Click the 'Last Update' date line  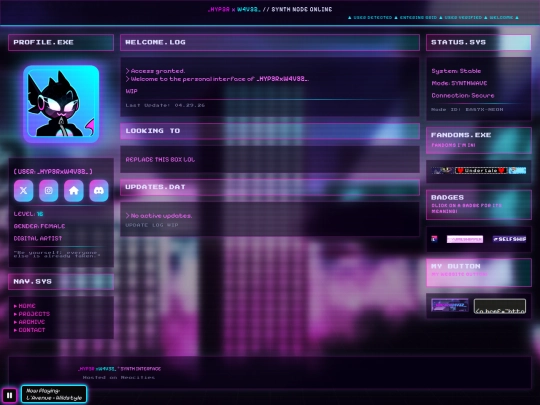165,105
